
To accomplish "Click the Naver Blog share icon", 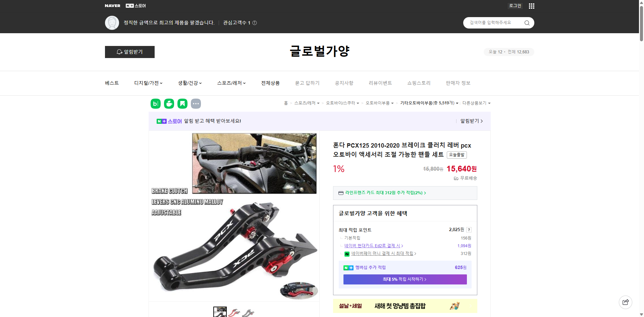I will pyautogui.click(x=155, y=104).
